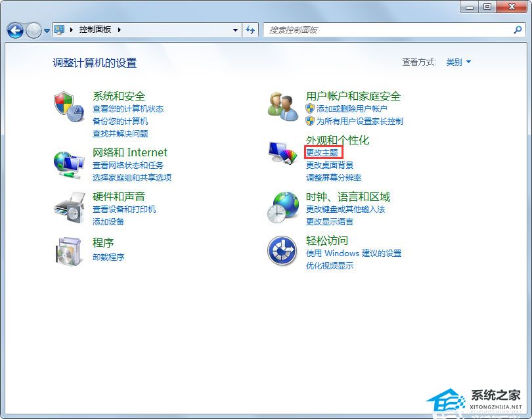
Task: Click the Forward navigation arrow button
Action: (33, 30)
